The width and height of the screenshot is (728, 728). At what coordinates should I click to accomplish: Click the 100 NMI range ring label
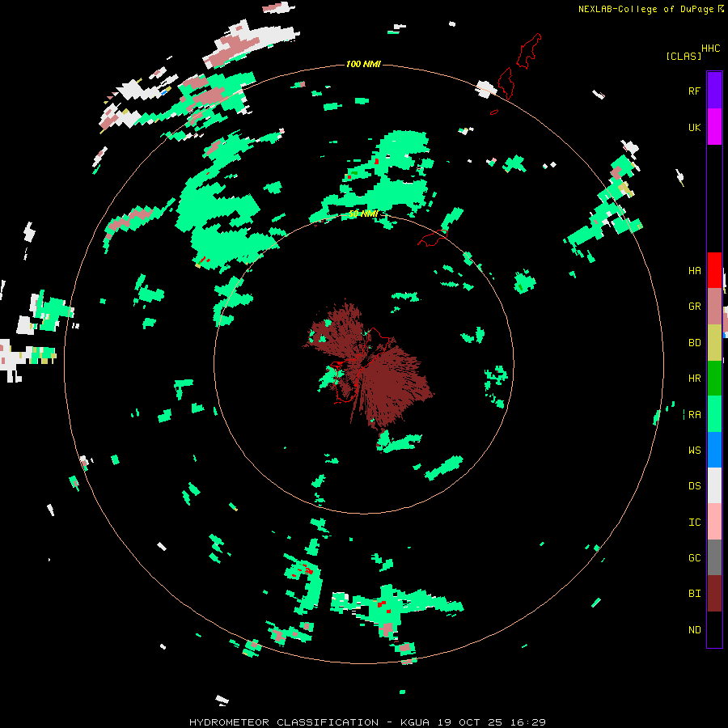click(x=363, y=64)
